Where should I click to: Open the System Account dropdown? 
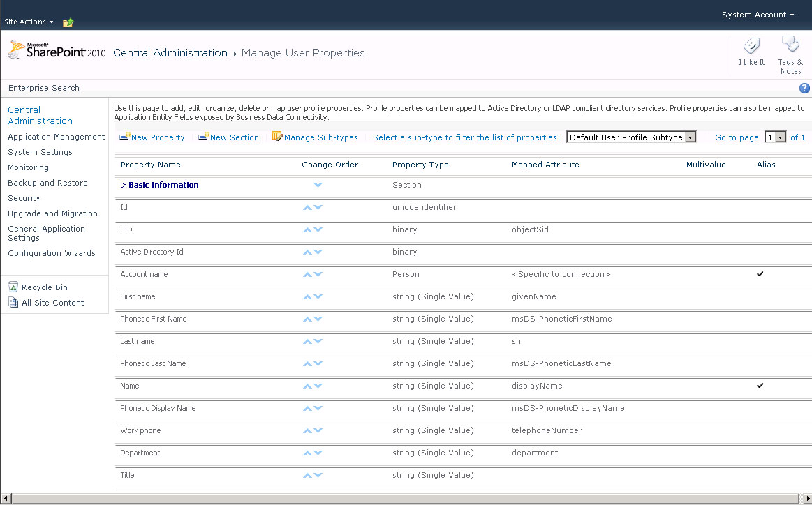(758, 15)
